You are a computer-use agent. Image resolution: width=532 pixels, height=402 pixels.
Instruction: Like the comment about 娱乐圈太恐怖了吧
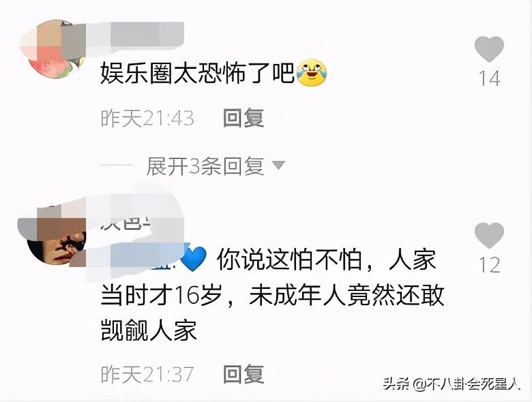click(x=489, y=50)
